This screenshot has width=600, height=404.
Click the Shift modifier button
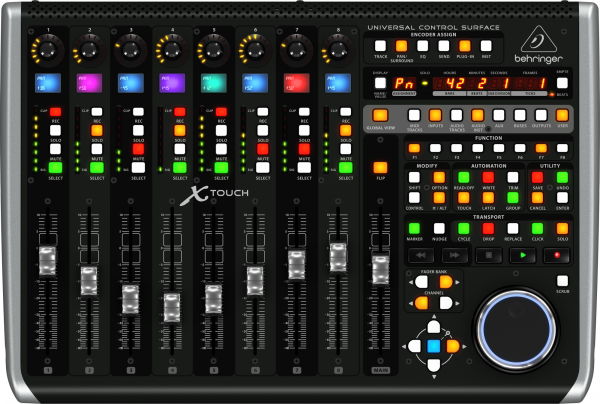414,177
